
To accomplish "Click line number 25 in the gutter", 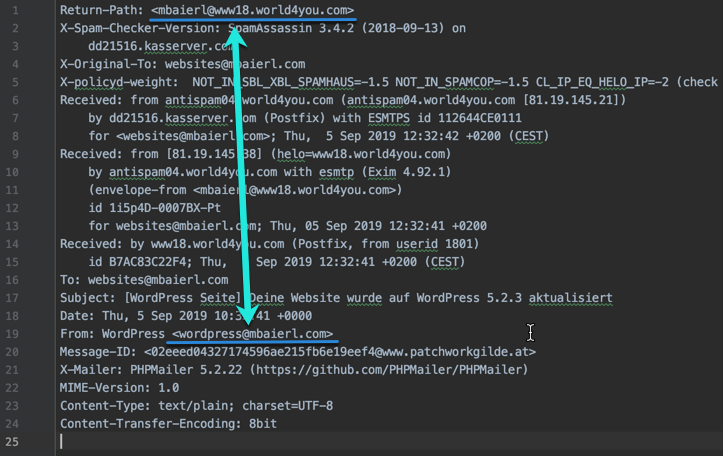I will (12, 442).
